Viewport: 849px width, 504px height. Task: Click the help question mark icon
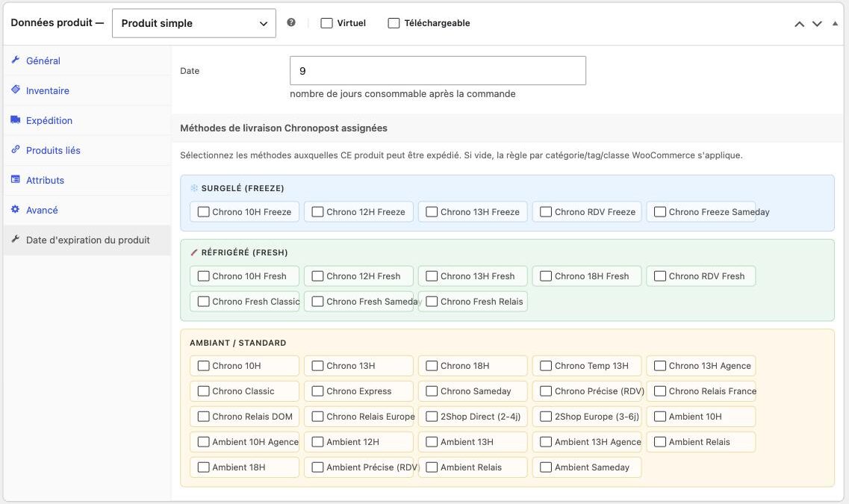291,22
